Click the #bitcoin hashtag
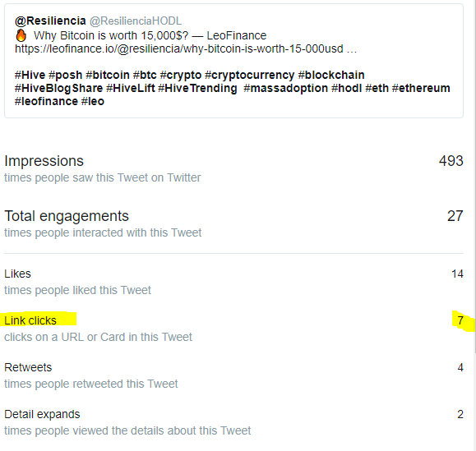The image size is (476, 451). click(x=108, y=75)
